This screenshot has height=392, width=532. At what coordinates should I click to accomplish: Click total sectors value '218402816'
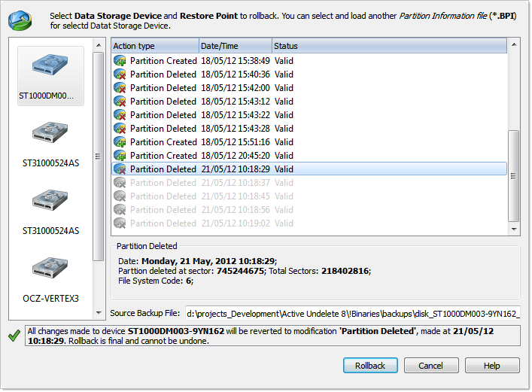click(345, 271)
